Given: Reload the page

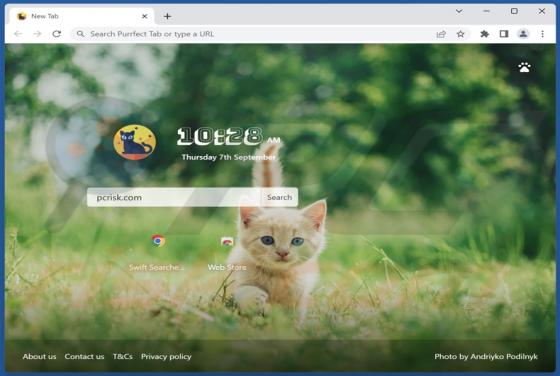Looking at the screenshot, I should [x=56, y=34].
